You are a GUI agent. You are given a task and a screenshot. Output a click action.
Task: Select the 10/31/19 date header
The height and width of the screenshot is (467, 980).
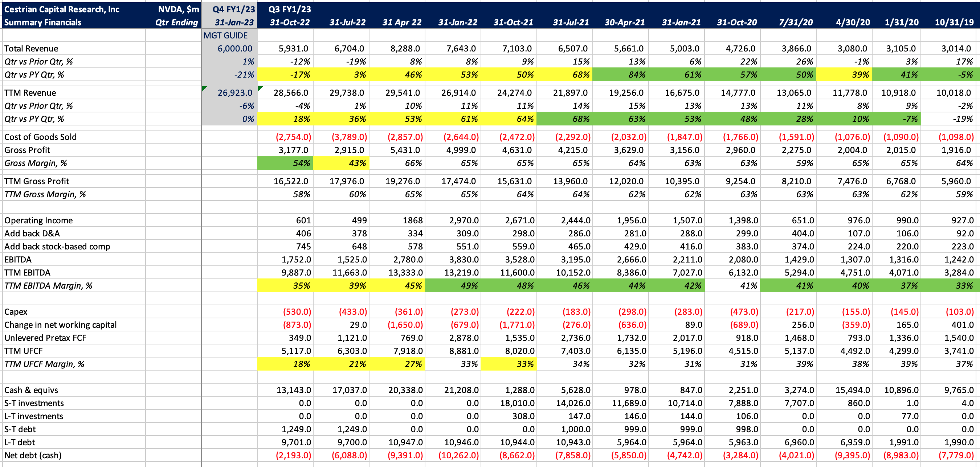(x=954, y=22)
